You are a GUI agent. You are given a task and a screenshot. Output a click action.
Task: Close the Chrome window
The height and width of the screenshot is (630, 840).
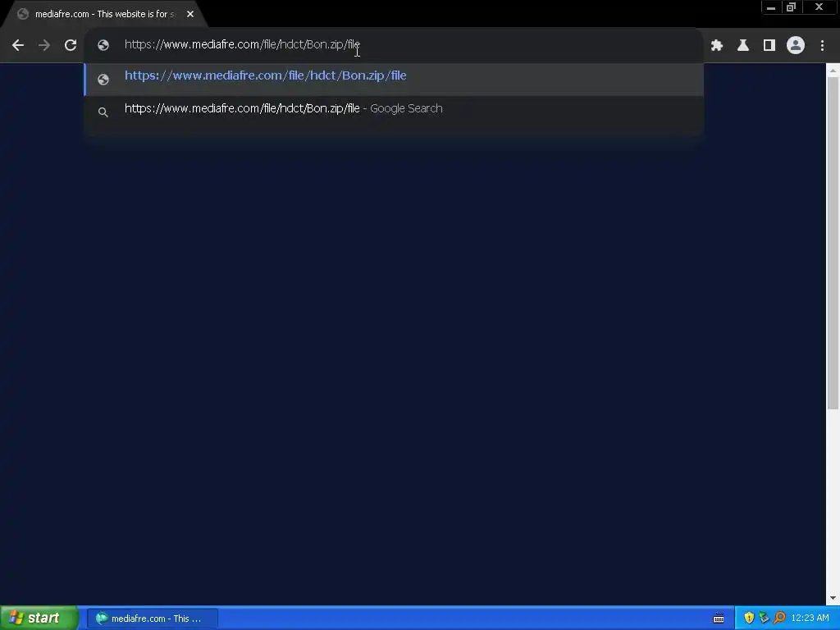(819, 7)
